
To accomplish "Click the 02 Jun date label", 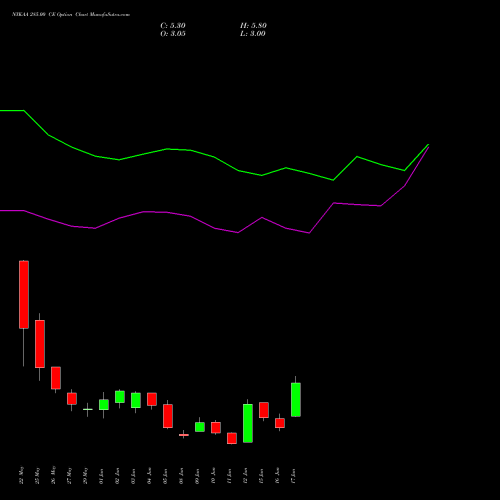I will pos(118,476).
